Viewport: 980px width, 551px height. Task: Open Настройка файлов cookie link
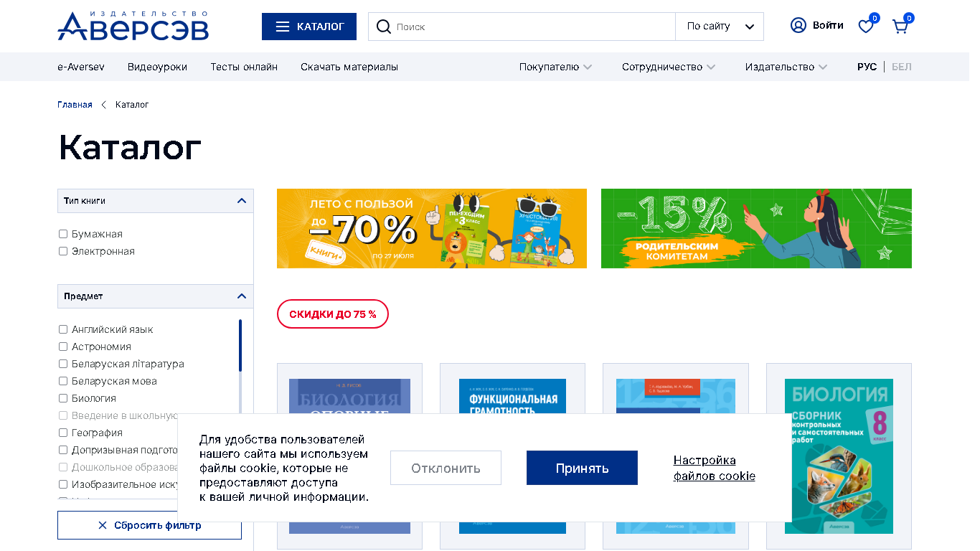714,468
